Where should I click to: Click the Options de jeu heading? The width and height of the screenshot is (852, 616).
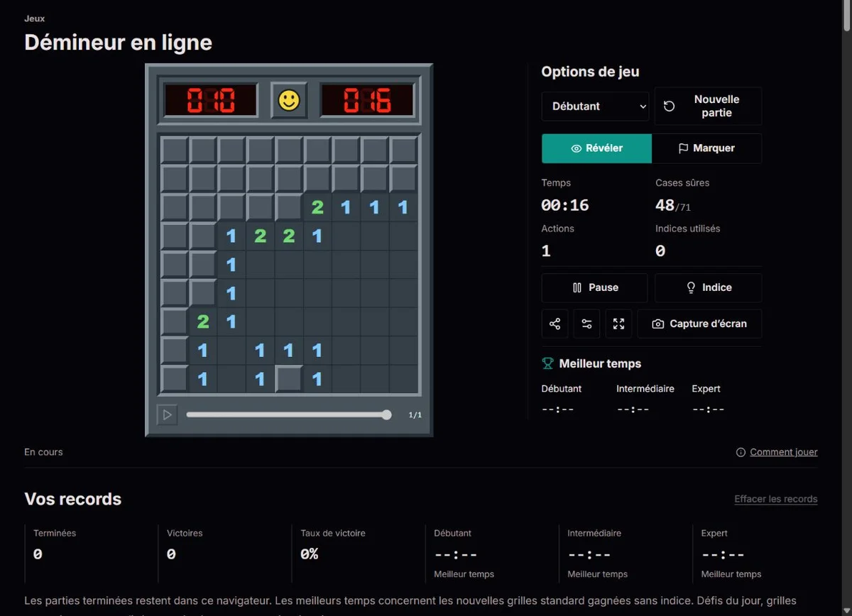tap(590, 72)
